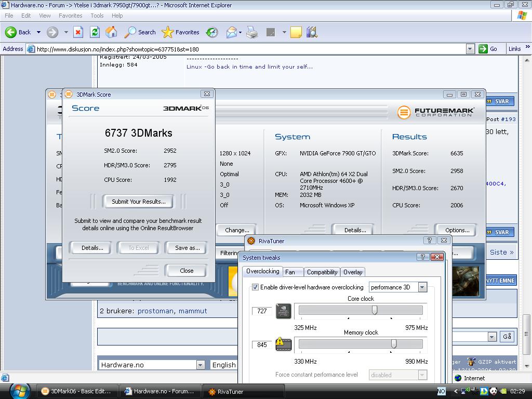Click the Research binoculars icon

click(x=312, y=32)
